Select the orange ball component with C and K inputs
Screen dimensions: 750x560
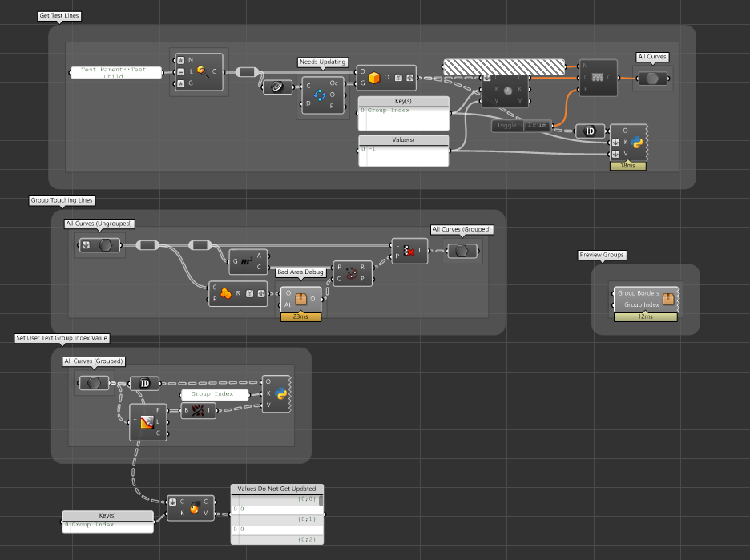click(191, 507)
